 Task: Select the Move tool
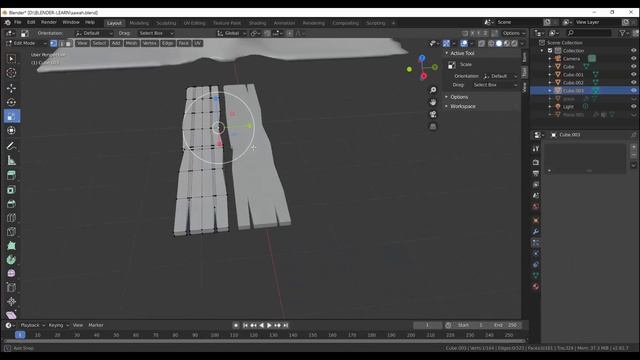[x=11, y=88]
